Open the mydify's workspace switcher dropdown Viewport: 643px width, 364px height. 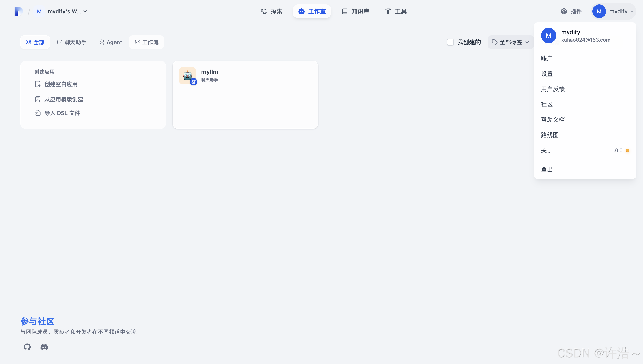tap(67, 11)
